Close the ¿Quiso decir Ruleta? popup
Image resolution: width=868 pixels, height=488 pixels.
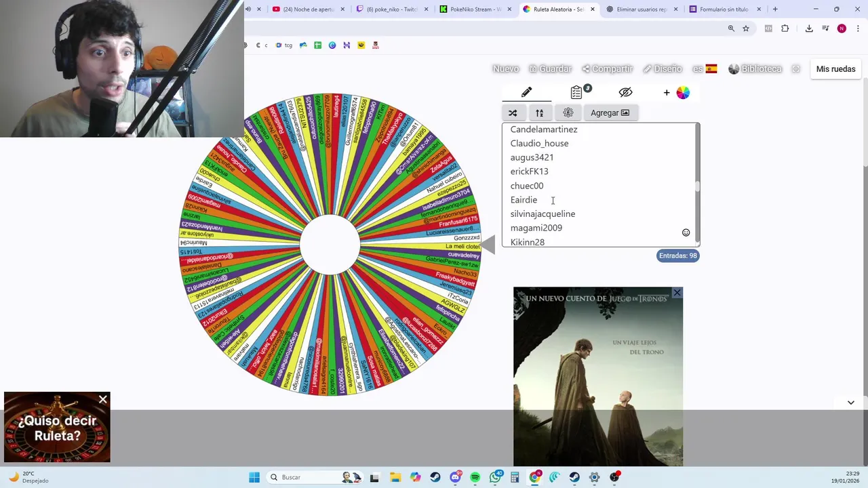103,399
